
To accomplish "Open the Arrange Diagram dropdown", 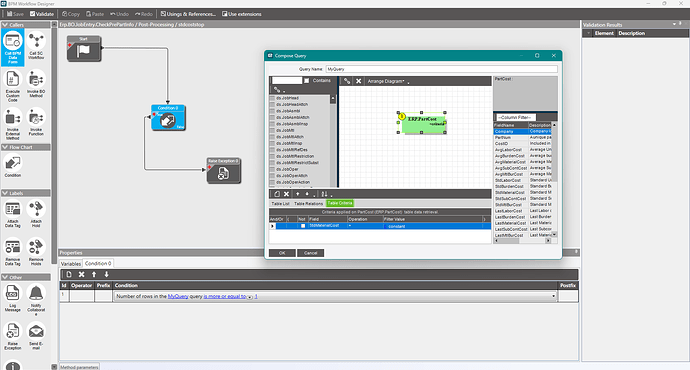I will [386, 81].
